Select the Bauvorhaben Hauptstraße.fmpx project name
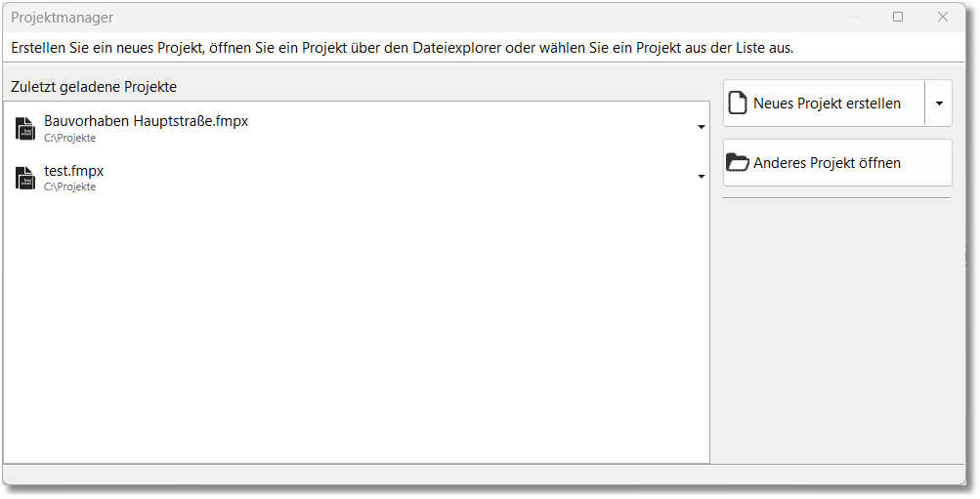This screenshot has height=499, width=980. point(146,122)
